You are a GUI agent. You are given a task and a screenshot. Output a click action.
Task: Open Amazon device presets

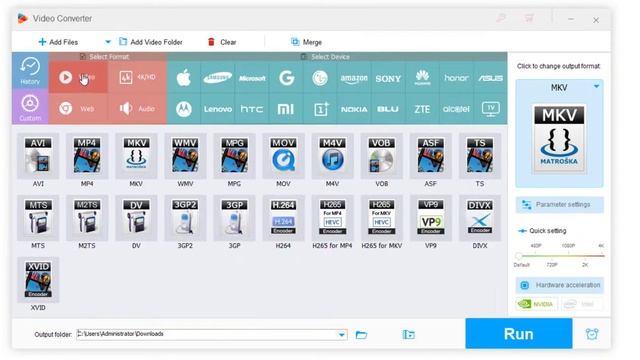pos(354,78)
